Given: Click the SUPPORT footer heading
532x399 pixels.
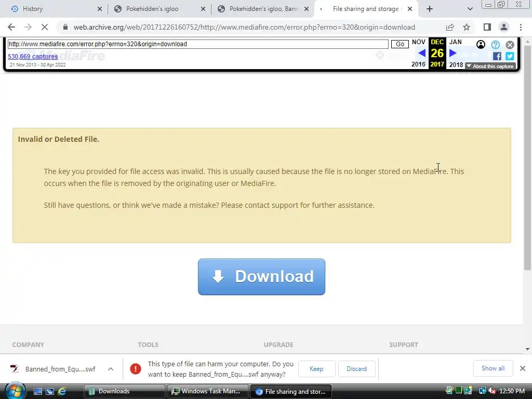Looking at the screenshot, I should pos(403,345).
